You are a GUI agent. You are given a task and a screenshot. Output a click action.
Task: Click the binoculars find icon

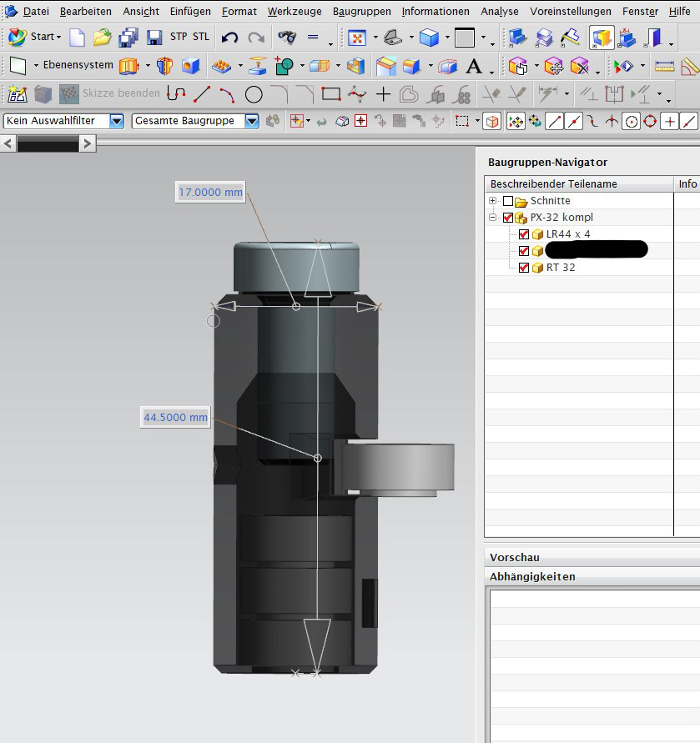click(287, 37)
